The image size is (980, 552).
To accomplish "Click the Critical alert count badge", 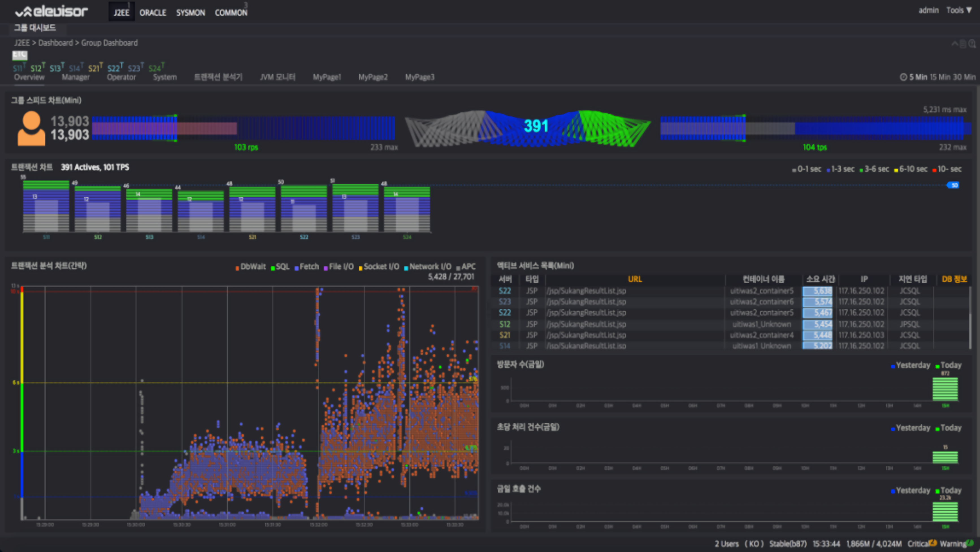I will point(933,543).
